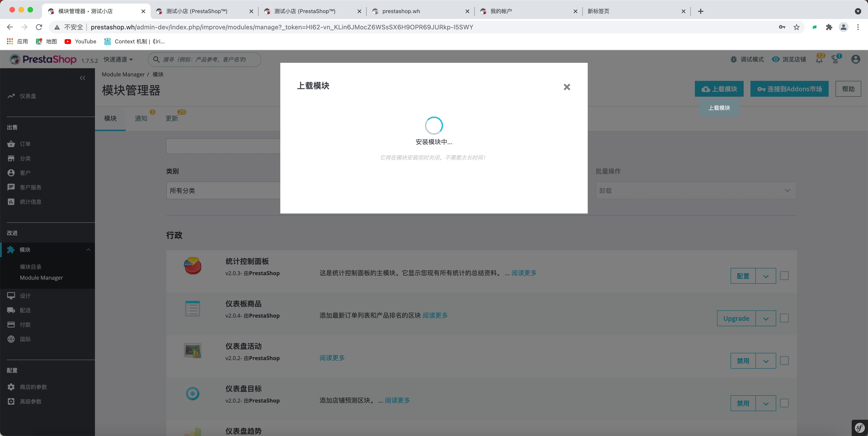The image size is (868, 436).
Task: Bookmark page with Chrome star icon
Action: [x=796, y=27]
